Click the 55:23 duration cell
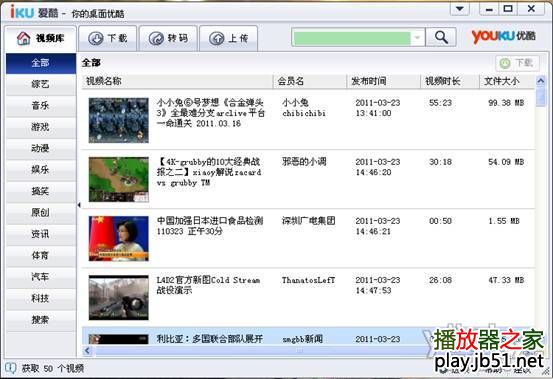 tap(440, 103)
